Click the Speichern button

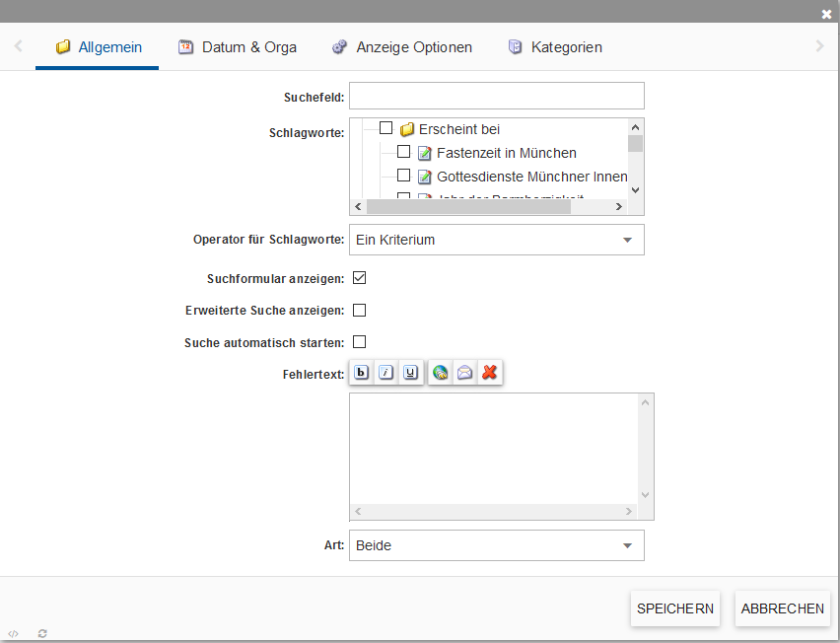[675, 608]
